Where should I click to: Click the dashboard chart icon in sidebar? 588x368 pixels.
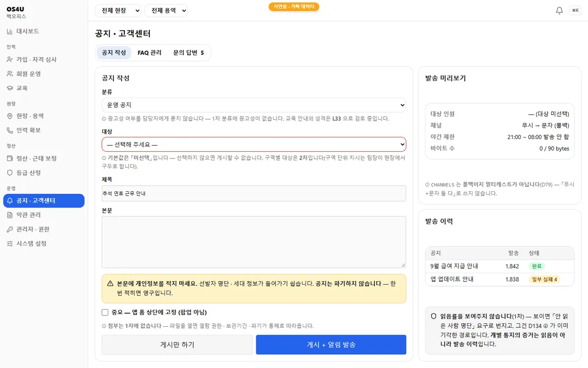pyautogui.click(x=10, y=31)
